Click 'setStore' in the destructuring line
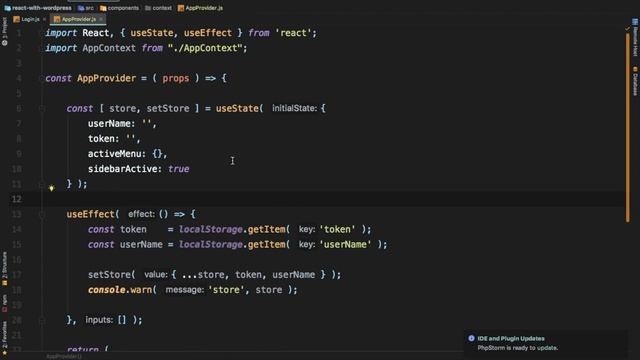 (x=168, y=109)
